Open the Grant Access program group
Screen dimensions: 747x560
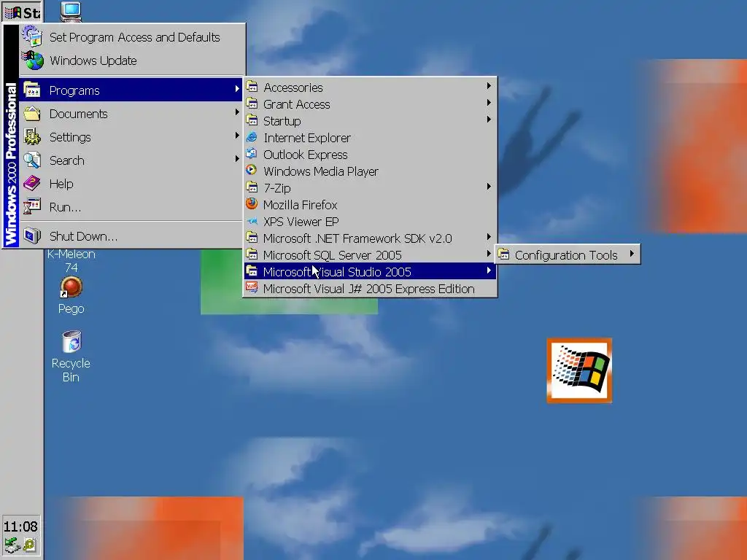(x=370, y=104)
